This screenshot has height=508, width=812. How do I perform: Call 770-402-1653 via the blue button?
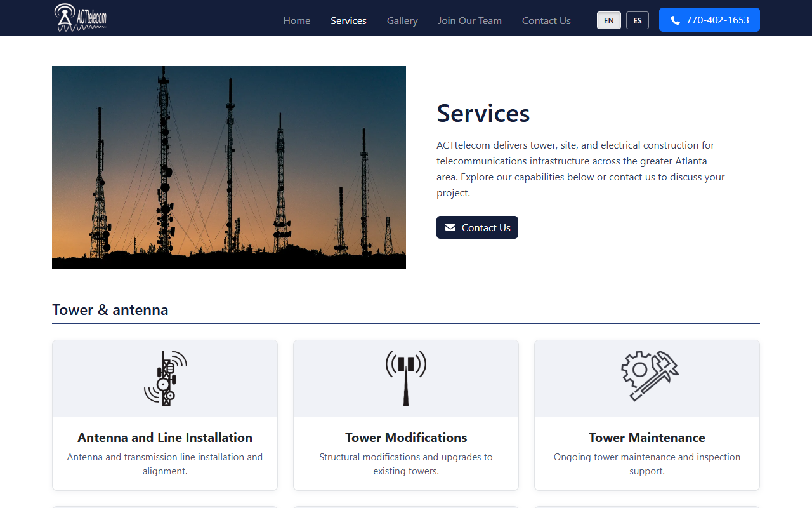pos(709,20)
